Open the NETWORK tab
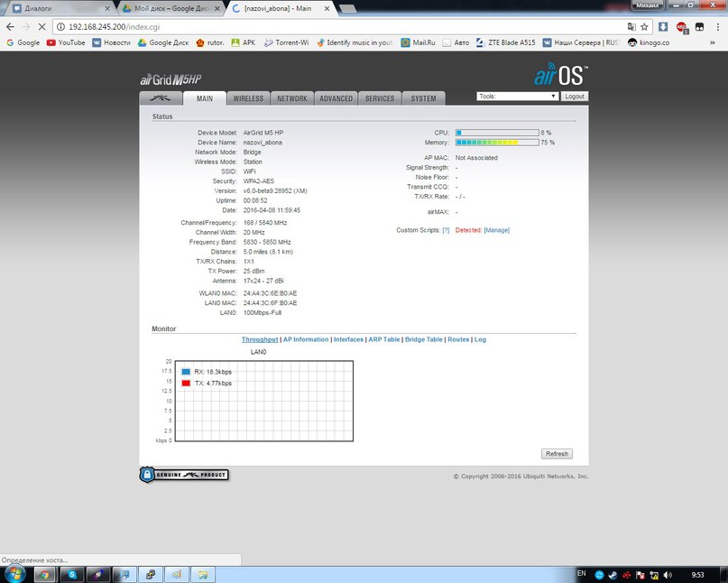 point(292,98)
